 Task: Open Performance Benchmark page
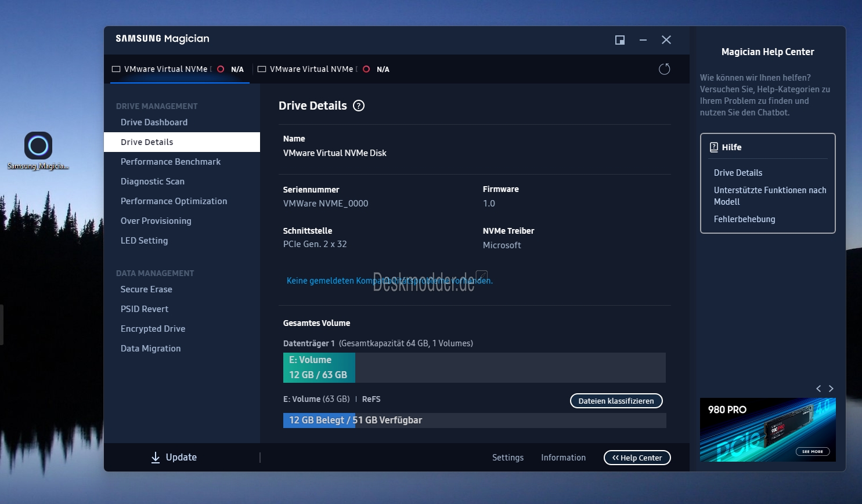(182, 162)
